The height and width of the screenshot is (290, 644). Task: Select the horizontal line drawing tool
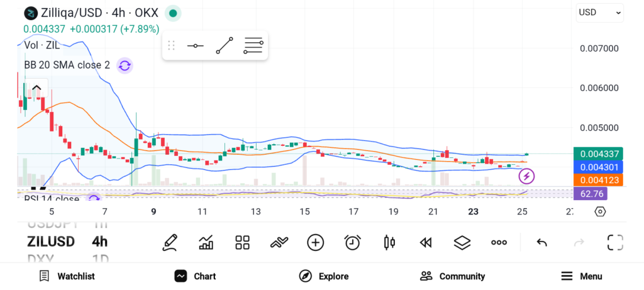tap(195, 46)
